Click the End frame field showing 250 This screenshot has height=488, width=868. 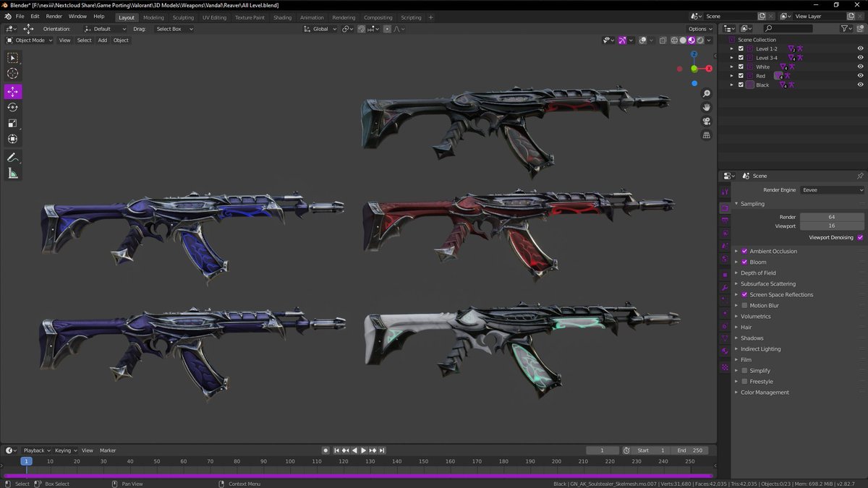tap(690, 450)
